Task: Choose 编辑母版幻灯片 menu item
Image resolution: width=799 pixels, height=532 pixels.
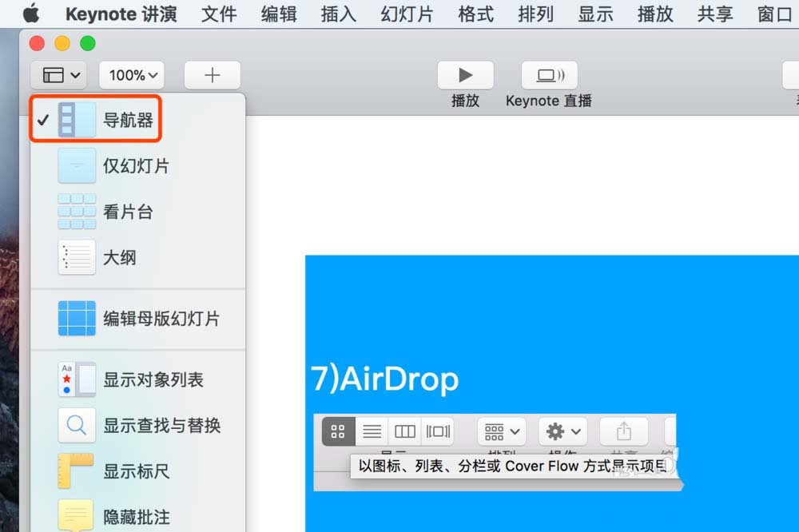Action: pos(137,319)
